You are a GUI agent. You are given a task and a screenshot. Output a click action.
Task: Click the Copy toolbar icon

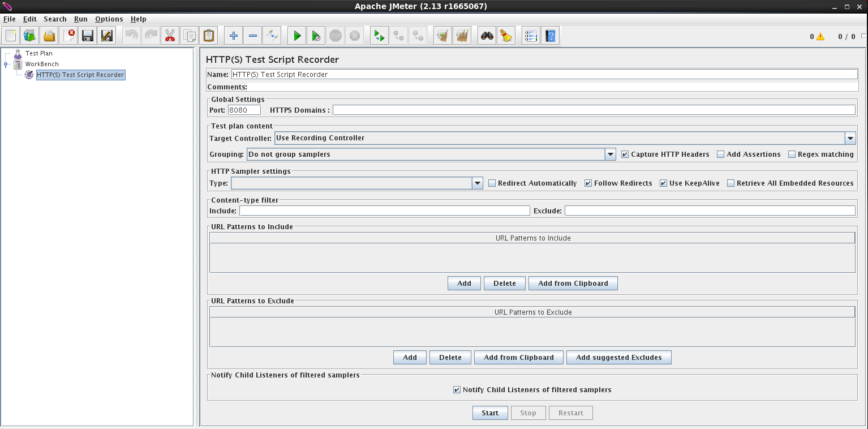pyautogui.click(x=190, y=36)
